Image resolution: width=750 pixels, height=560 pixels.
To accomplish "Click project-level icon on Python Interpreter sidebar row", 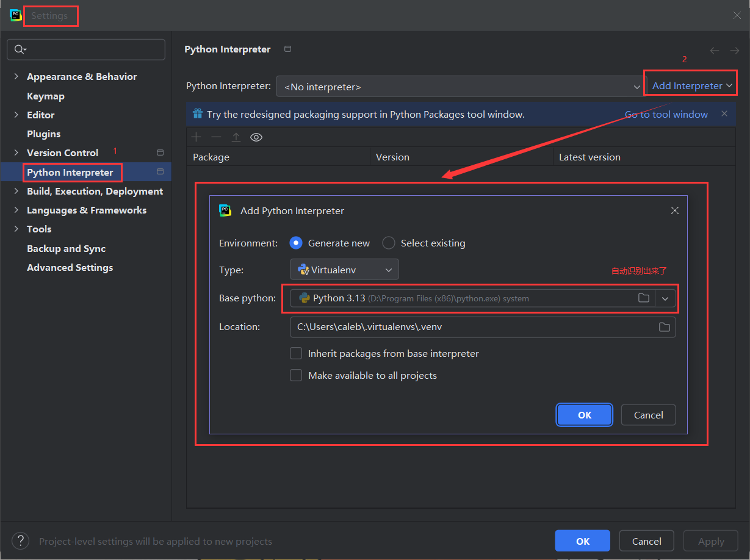I will tap(160, 172).
